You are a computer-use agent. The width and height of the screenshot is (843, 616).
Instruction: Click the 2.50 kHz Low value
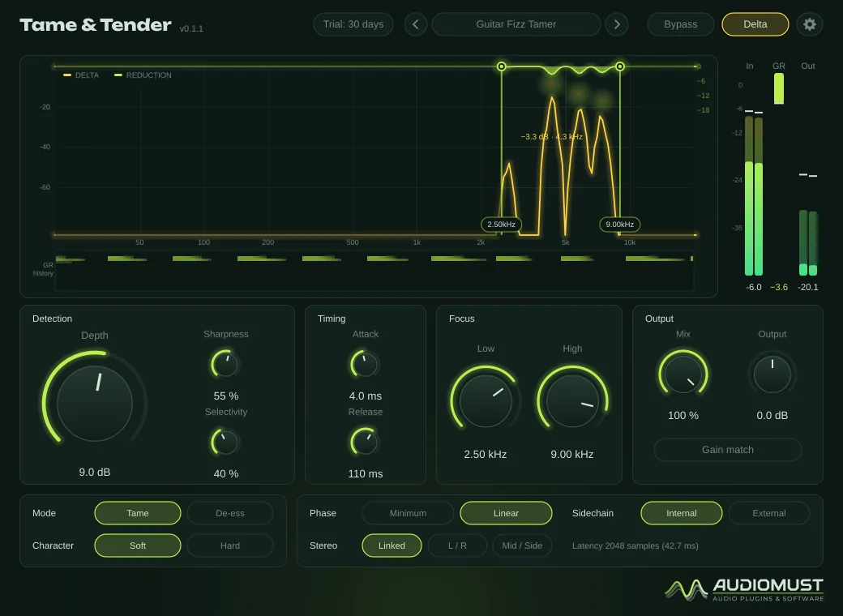click(486, 455)
